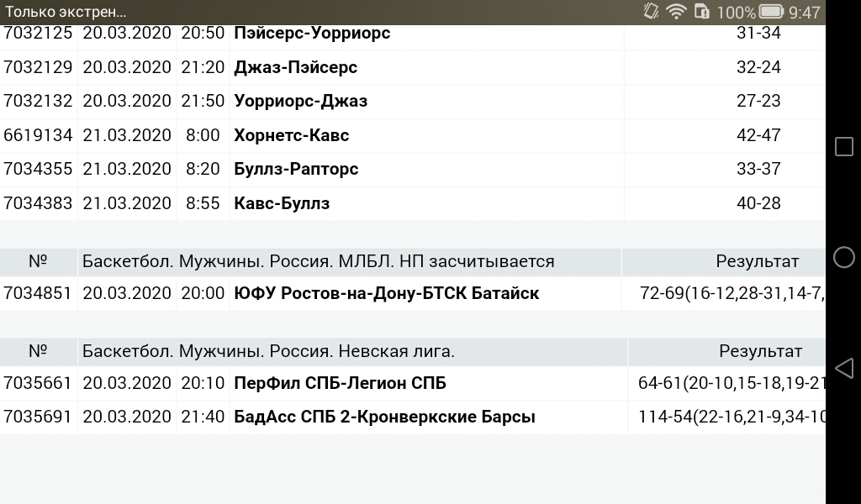861x504 pixels.
Task: Tap the Невская лига section header
Action: pos(268,351)
